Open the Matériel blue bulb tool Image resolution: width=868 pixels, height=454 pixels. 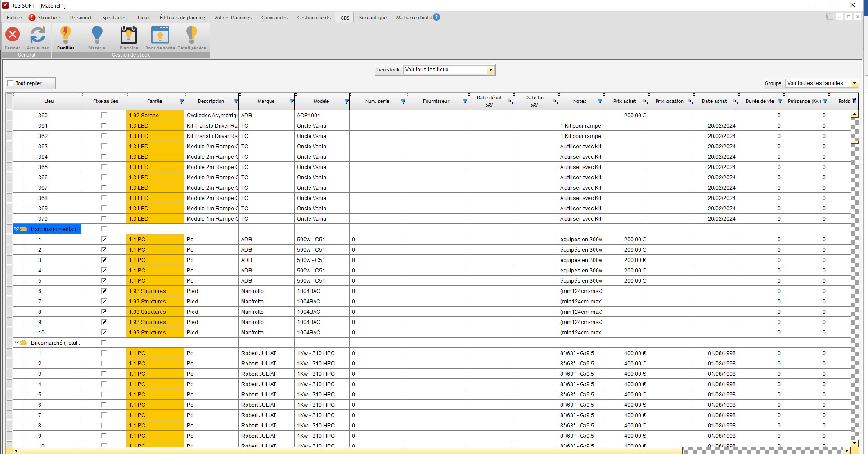[x=97, y=35]
